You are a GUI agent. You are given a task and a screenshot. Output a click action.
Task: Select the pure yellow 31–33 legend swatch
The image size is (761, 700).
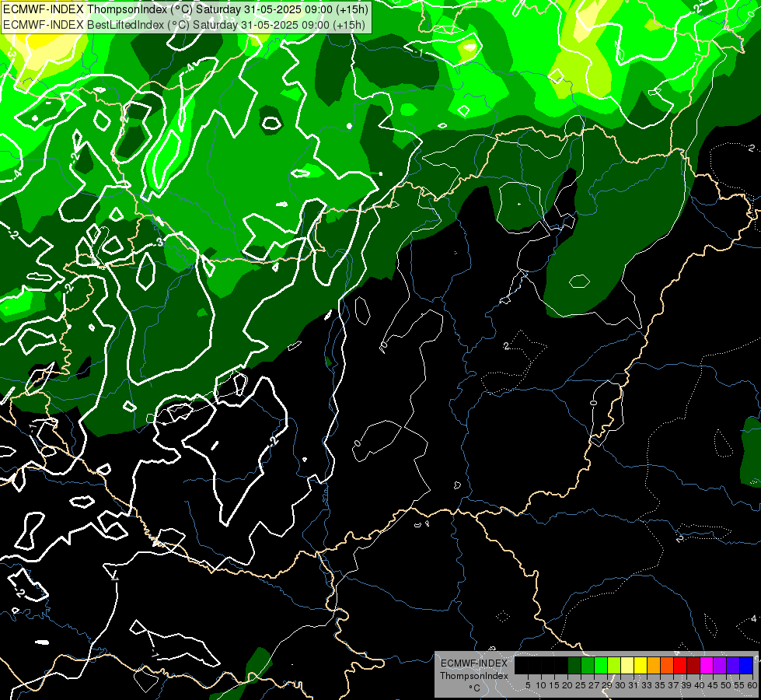pos(641,665)
